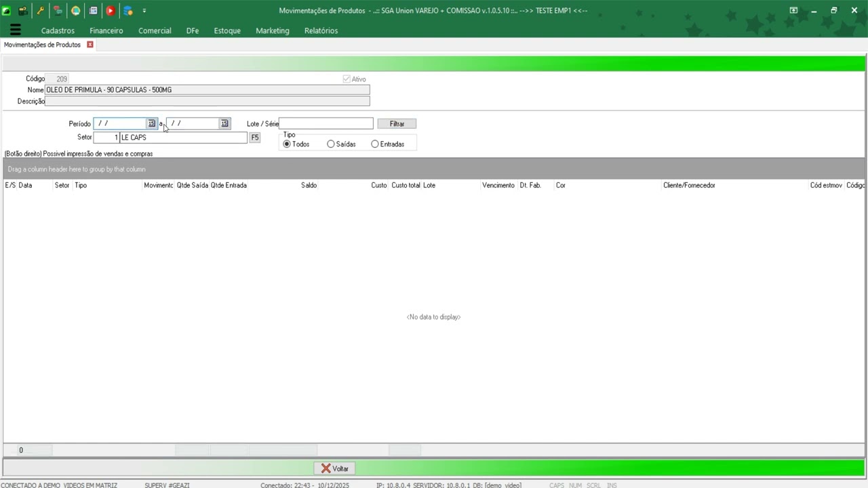Close the Movimentações de Produtos tab
Image resolution: width=868 pixels, height=488 pixels.
coord(90,45)
